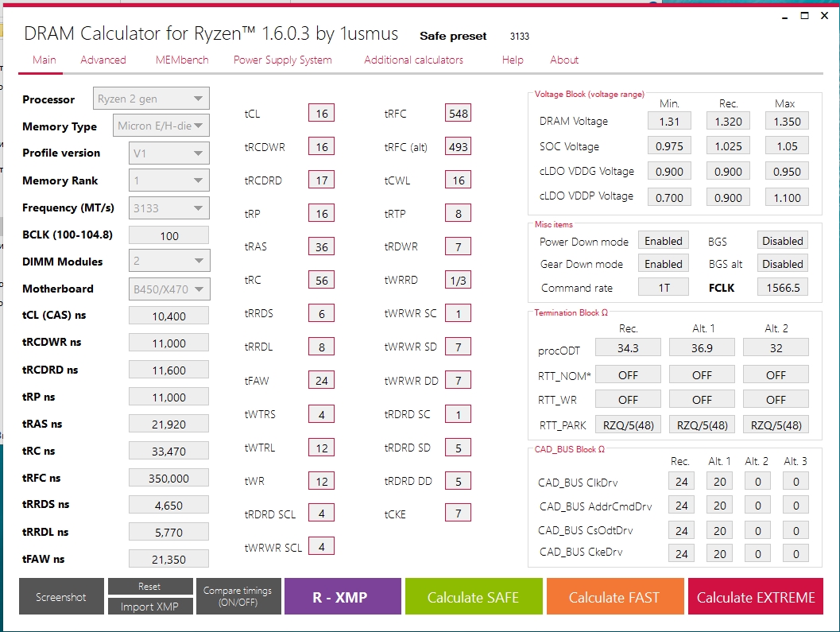This screenshot has height=632, width=840.
Task: Click Calculate SAFE
Action: 474,596
